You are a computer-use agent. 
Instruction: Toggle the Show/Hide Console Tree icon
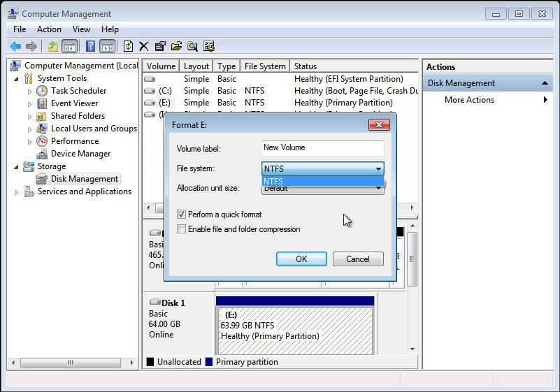click(70, 46)
